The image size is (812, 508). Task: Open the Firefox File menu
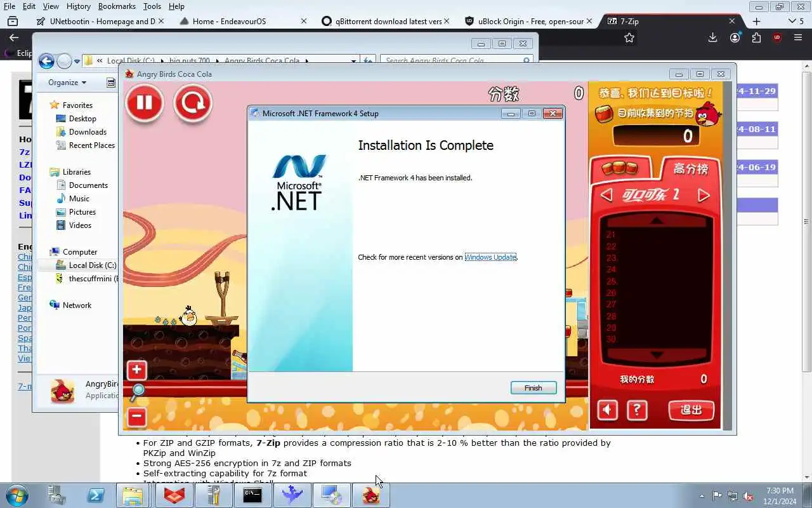[x=10, y=6]
